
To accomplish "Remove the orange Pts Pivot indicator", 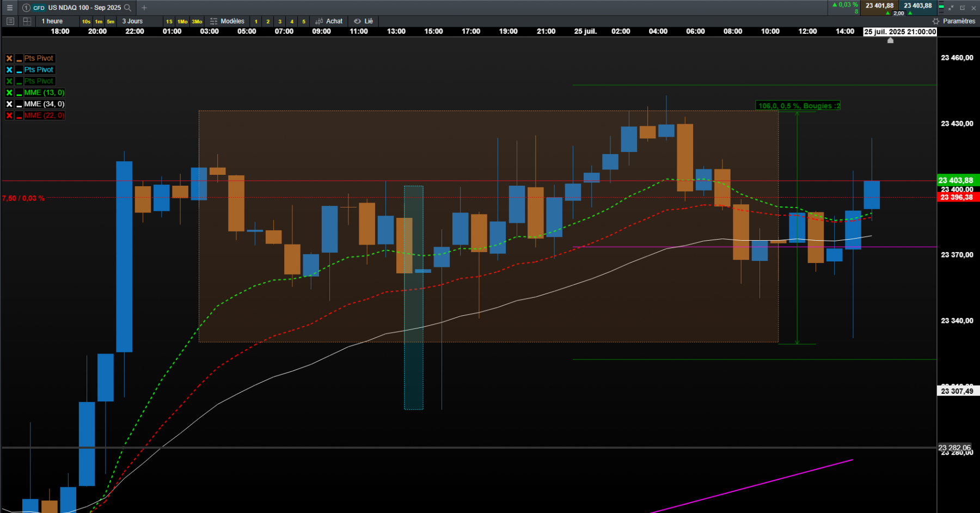I will pos(9,58).
